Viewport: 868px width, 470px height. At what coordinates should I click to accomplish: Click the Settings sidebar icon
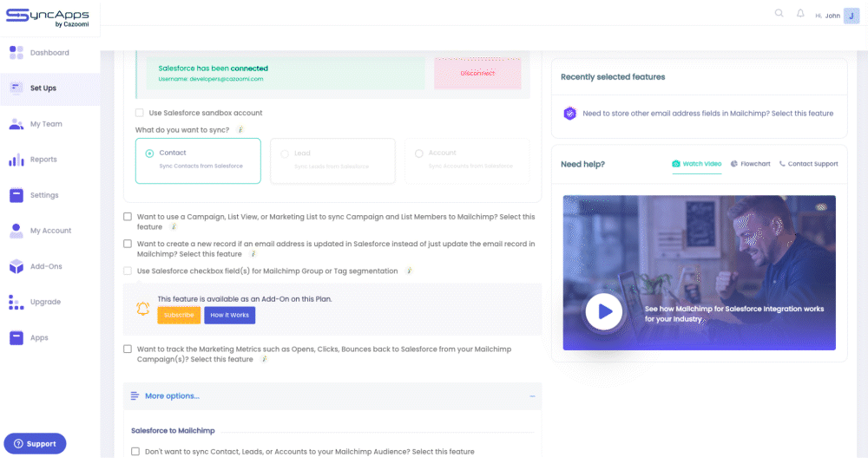click(16, 195)
